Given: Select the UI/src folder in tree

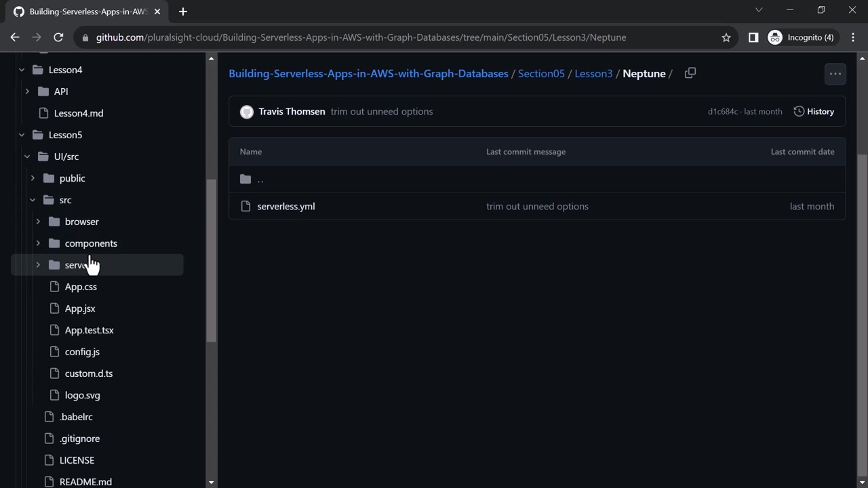Looking at the screenshot, I should (x=66, y=157).
